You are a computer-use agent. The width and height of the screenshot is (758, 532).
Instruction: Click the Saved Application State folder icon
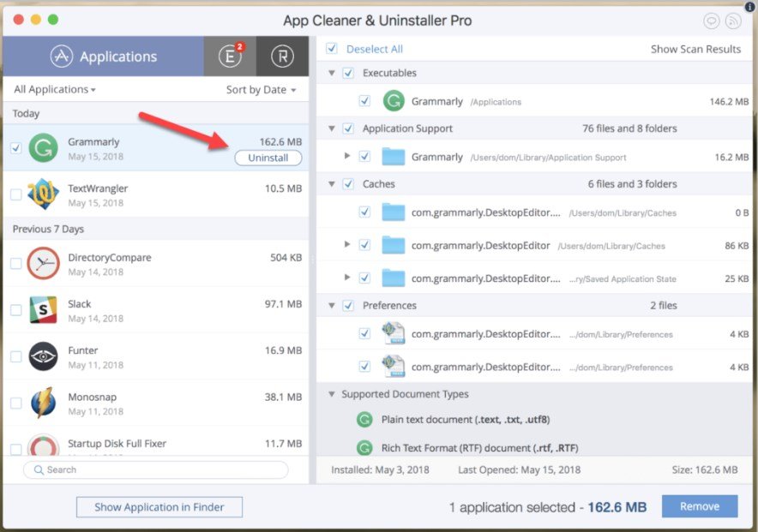click(393, 278)
